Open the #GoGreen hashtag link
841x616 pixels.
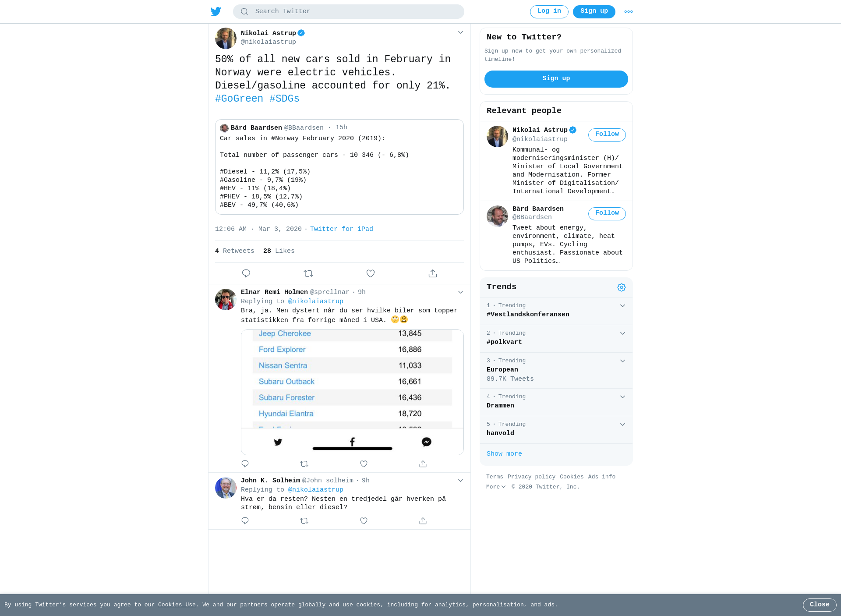[239, 99]
